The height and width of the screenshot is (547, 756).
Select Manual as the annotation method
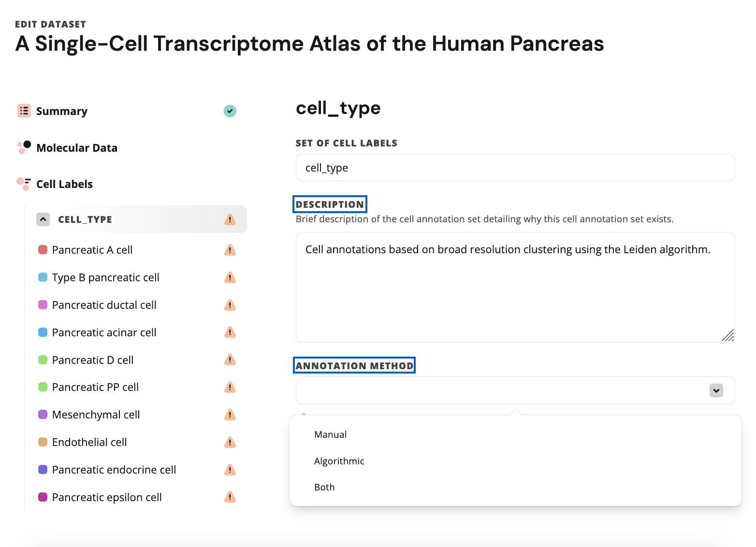click(330, 434)
